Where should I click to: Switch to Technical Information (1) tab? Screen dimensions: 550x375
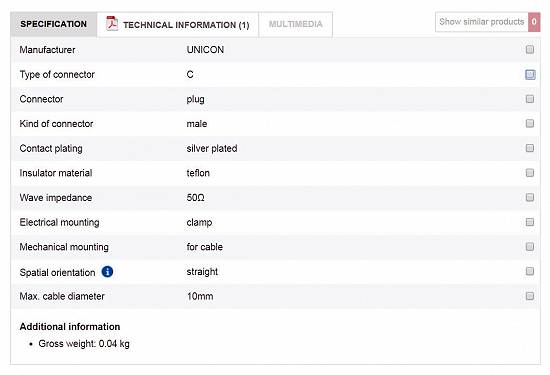[x=178, y=24]
